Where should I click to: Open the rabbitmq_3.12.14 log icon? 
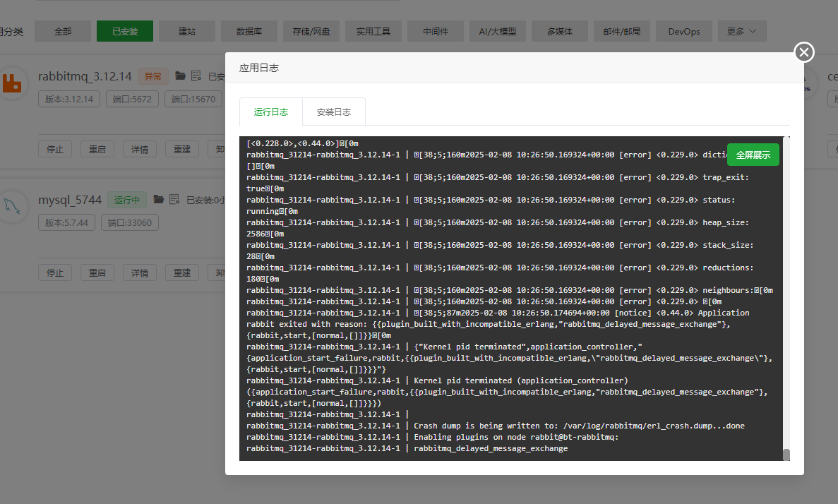click(x=196, y=76)
